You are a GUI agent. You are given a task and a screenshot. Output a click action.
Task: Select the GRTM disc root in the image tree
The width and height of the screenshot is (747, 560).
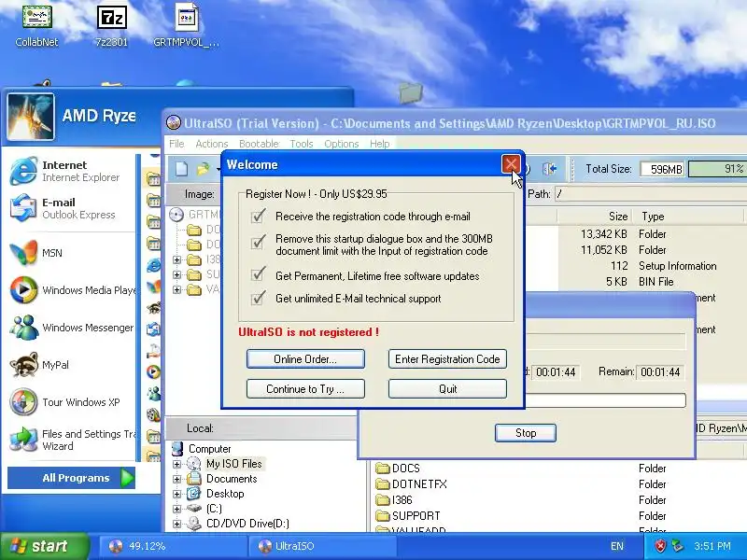pos(196,215)
